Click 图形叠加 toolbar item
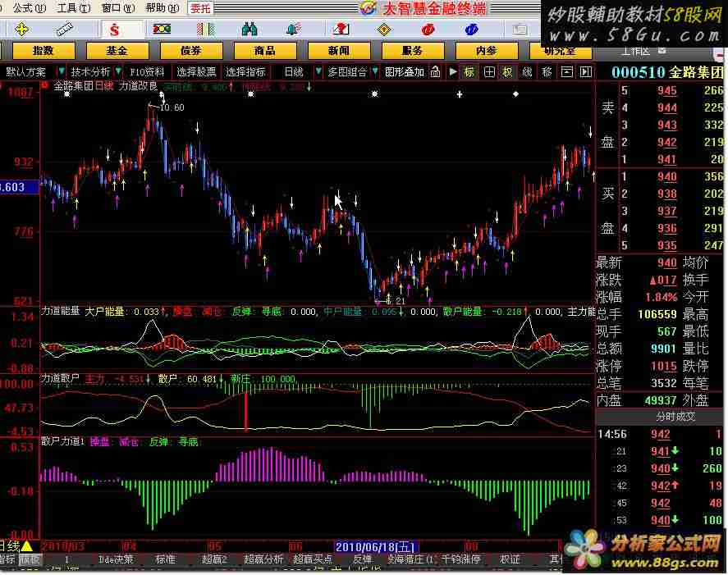728x575 pixels. click(x=405, y=72)
